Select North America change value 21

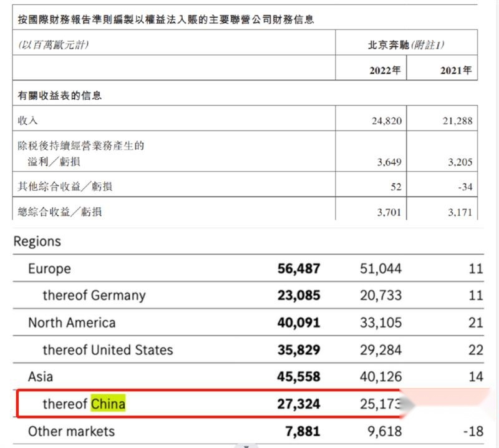pyautogui.click(x=476, y=323)
